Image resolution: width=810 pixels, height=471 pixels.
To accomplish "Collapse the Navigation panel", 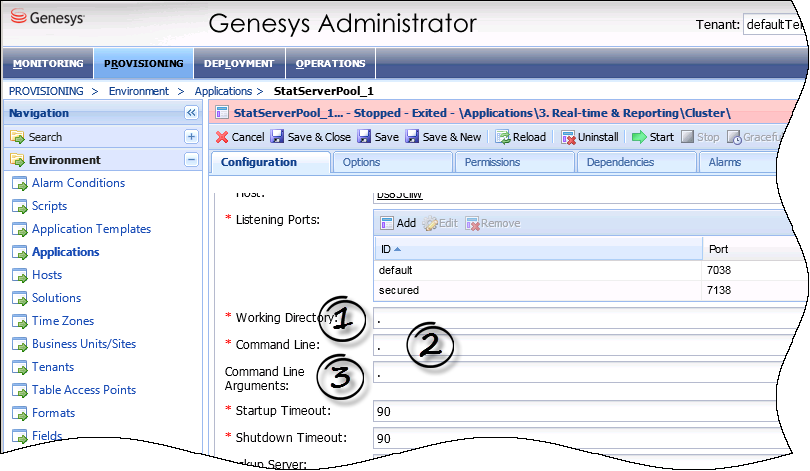I will tap(191, 114).
